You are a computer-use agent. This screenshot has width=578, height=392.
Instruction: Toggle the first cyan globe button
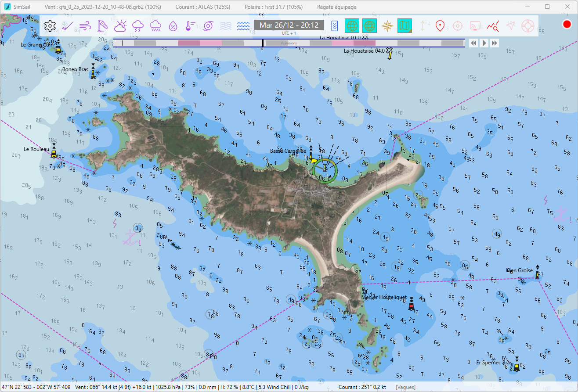[x=352, y=26]
